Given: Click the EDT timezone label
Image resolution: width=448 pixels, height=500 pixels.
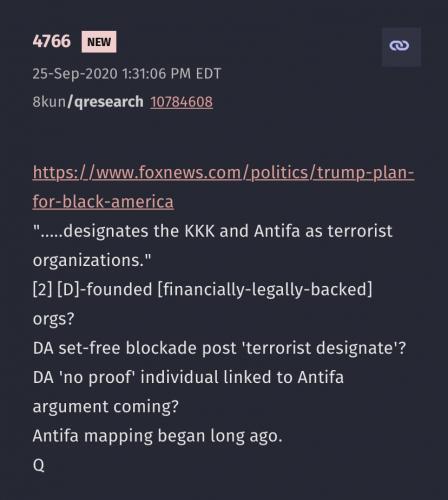Looking at the screenshot, I should pyautogui.click(x=208, y=74).
